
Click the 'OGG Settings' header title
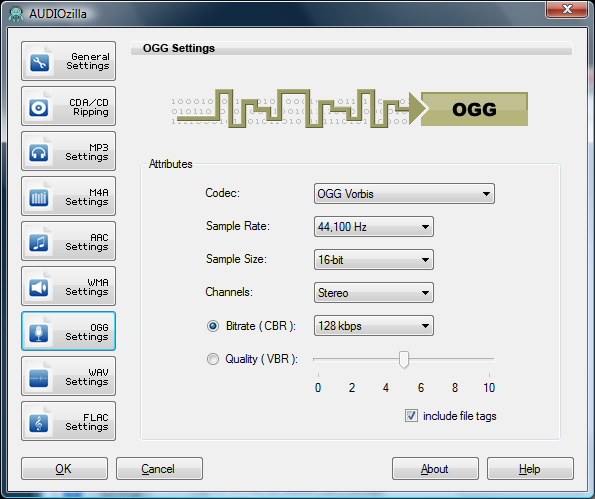coord(179,49)
